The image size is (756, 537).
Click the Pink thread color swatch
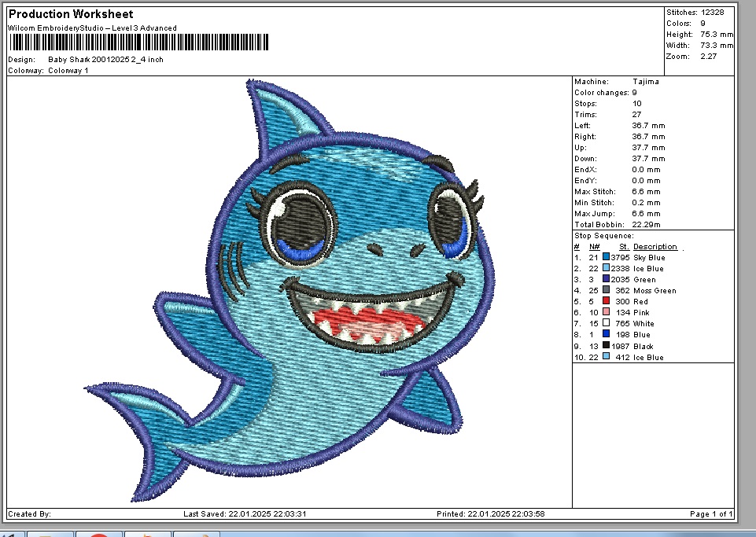[x=606, y=312]
